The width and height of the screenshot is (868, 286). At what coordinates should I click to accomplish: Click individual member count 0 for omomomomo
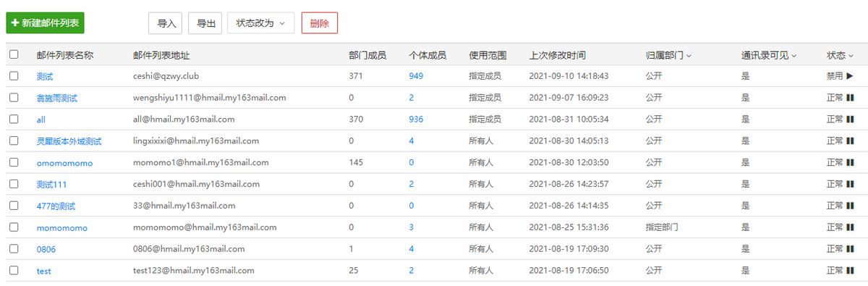click(x=412, y=163)
